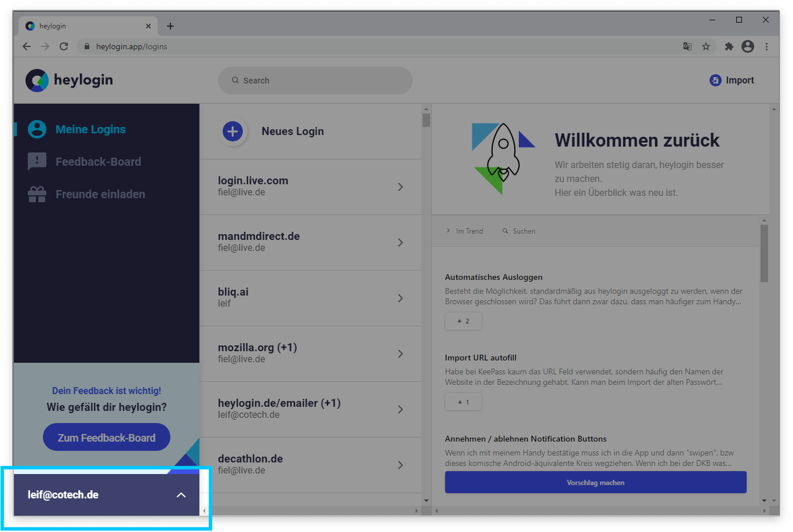Viewport: 793px width, 532px height.
Task: Click "leif" under bliq.ai
Action: coord(224,304)
